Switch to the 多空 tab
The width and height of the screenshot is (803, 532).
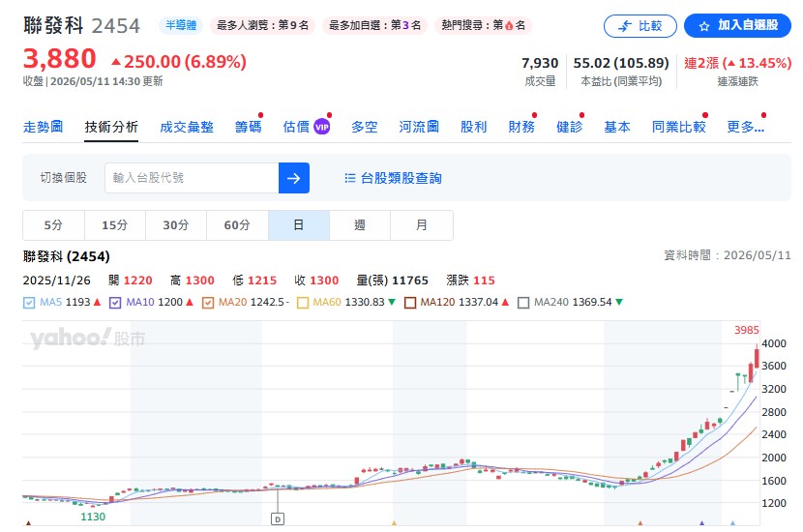click(364, 127)
